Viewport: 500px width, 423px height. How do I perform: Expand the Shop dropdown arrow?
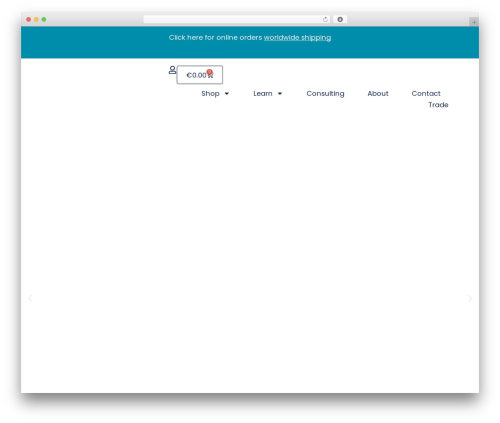point(227,94)
